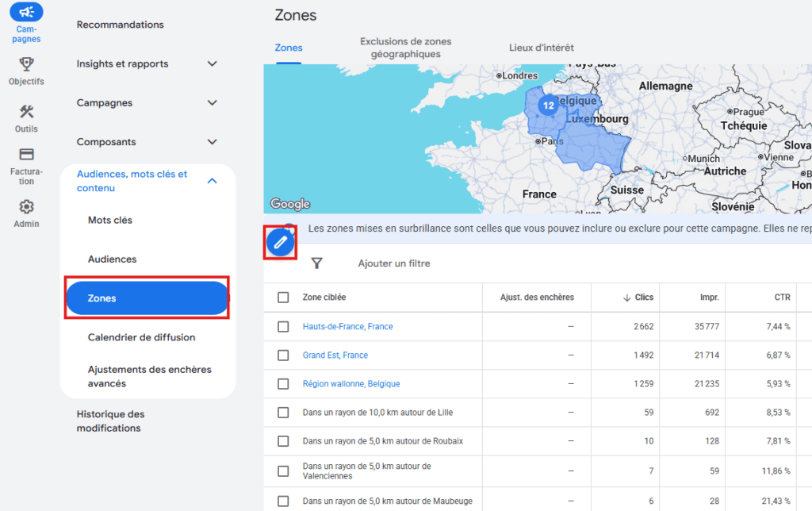The image size is (812, 511).
Task: Click CTR value 5,93 %
Action: (x=779, y=383)
